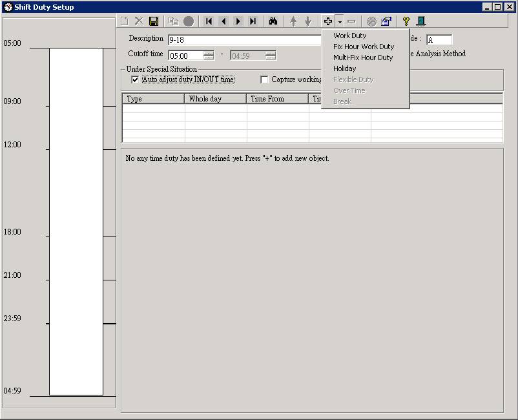Jump to the last record

[x=253, y=21]
